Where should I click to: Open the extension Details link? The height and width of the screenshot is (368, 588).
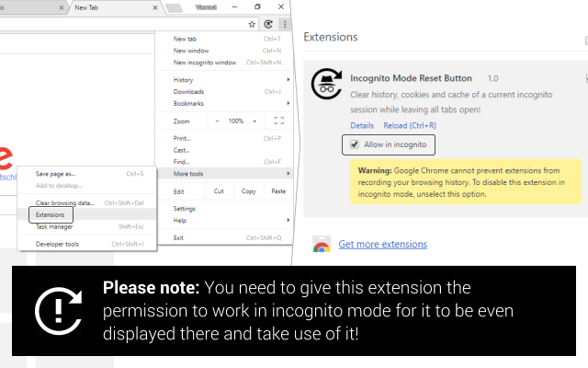pos(362,125)
